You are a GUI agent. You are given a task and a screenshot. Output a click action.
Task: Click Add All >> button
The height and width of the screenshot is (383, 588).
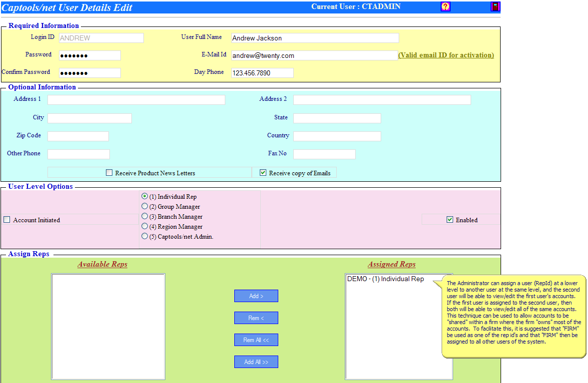pos(256,362)
